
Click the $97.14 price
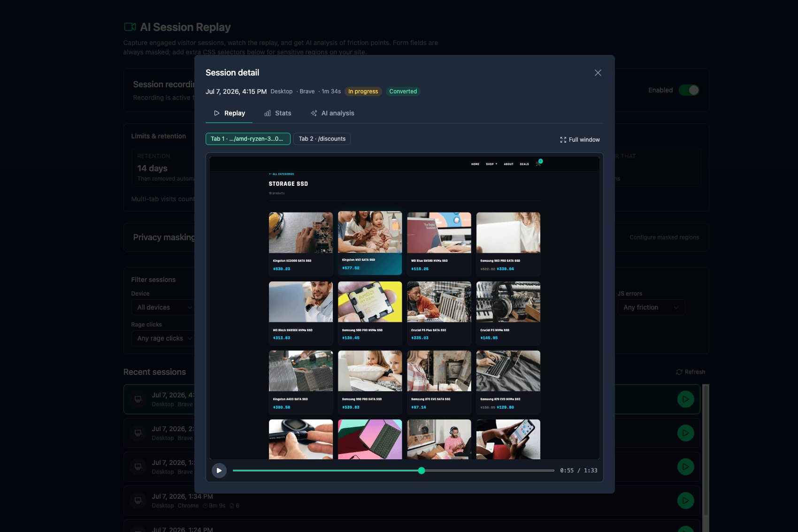point(419,407)
